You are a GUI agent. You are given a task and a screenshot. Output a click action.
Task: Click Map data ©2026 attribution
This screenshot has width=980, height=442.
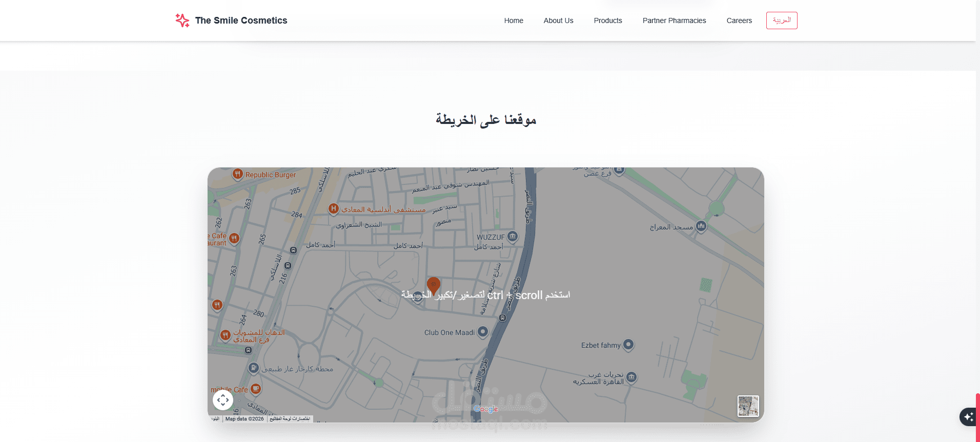(244, 419)
